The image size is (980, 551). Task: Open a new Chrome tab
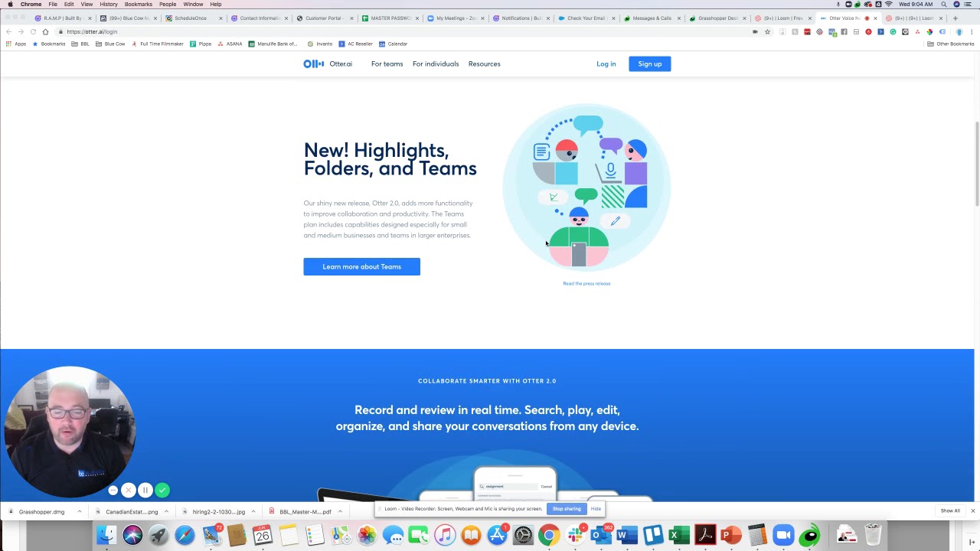click(x=955, y=18)
